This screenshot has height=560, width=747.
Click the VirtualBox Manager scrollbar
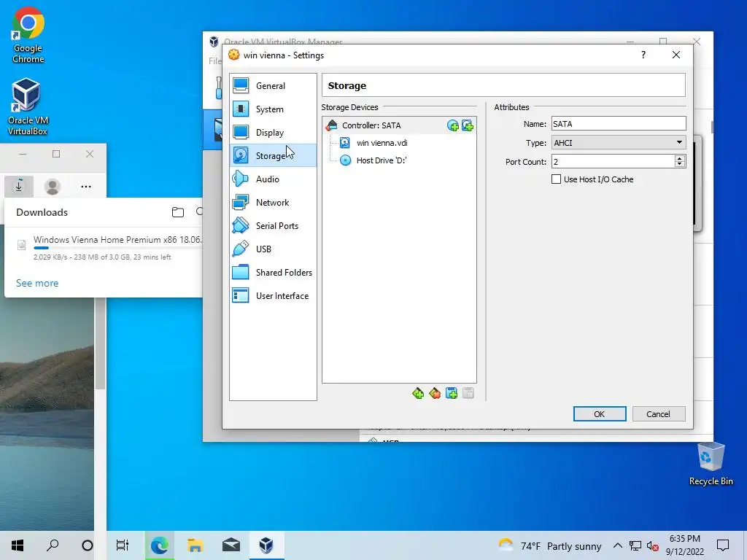[712, 127]
